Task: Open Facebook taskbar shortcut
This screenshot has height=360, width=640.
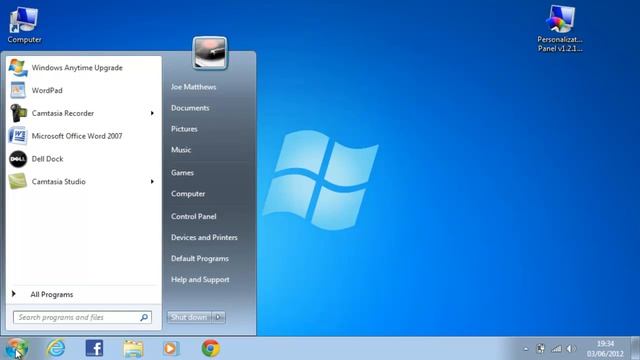Action: coord(94,348)
